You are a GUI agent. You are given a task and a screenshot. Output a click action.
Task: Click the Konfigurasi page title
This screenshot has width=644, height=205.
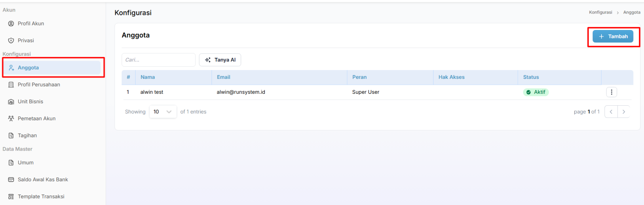click(x=133, y=13)
